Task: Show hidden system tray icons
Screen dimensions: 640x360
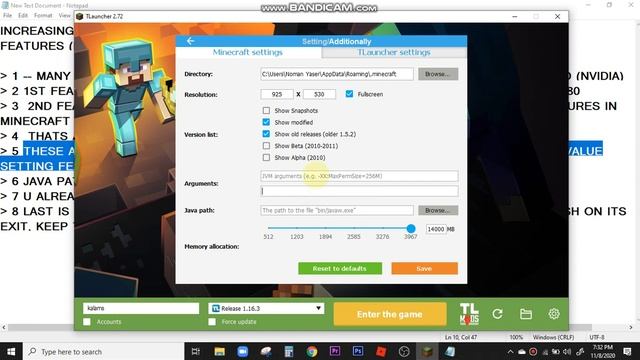Action: coord(511,352)
